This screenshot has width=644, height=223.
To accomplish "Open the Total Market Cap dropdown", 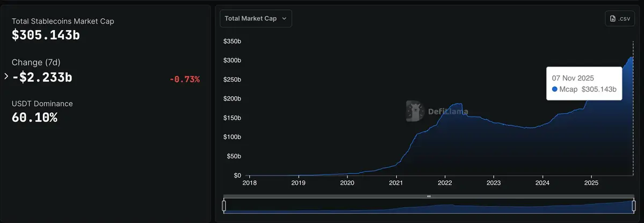I will [x=256, y=18].
